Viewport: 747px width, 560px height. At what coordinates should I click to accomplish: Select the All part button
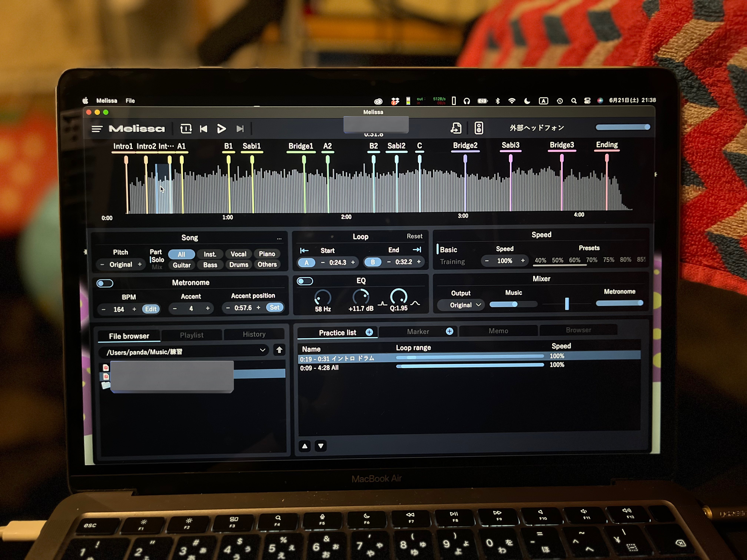(181, 254)
